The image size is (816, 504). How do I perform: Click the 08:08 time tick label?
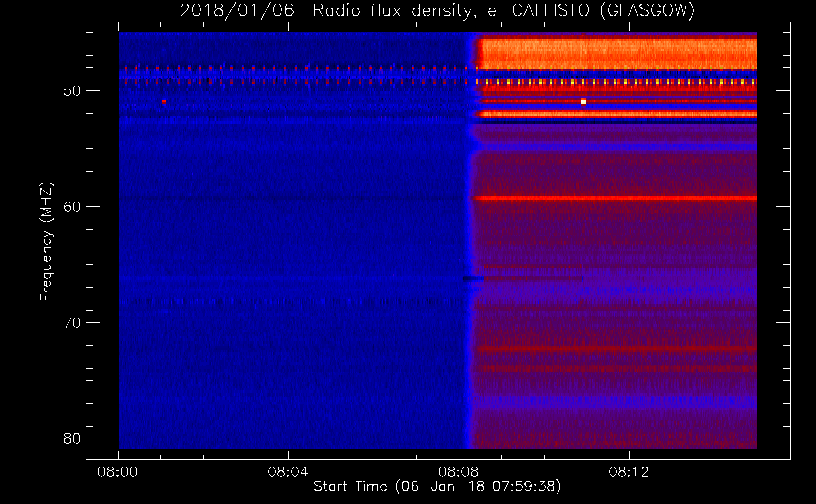(458, 472)
